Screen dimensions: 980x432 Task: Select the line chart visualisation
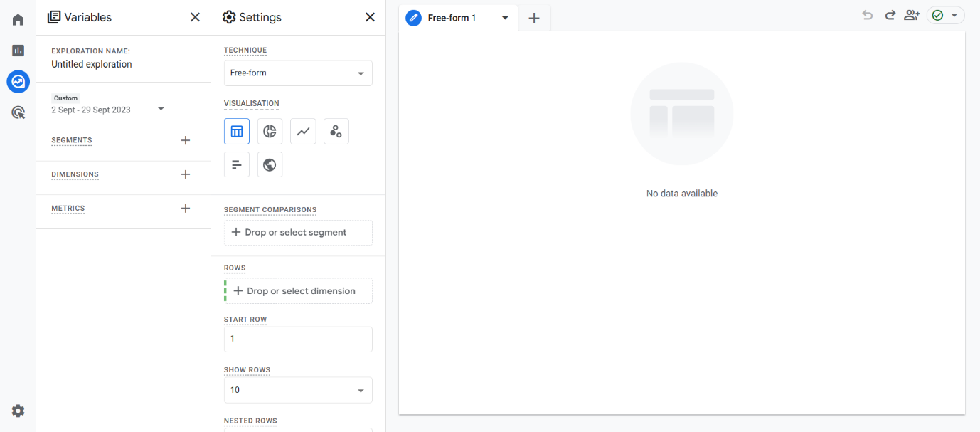[x=303, y=132]
